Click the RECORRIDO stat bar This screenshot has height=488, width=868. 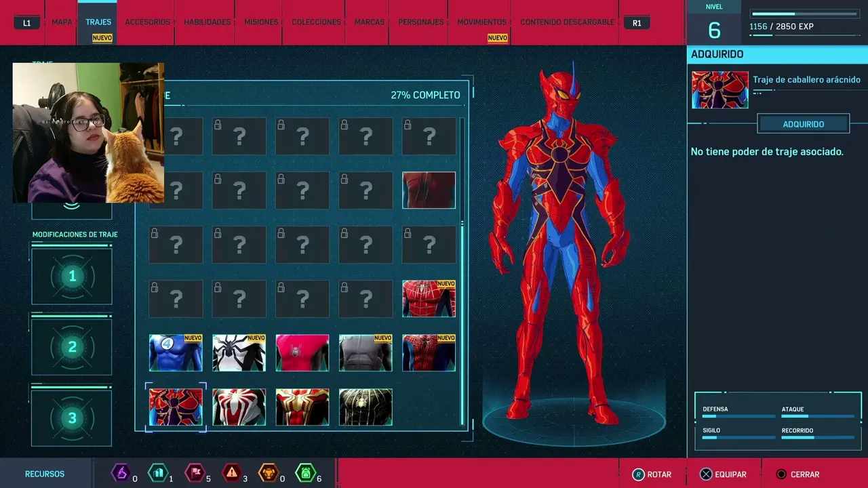[817, 438]
